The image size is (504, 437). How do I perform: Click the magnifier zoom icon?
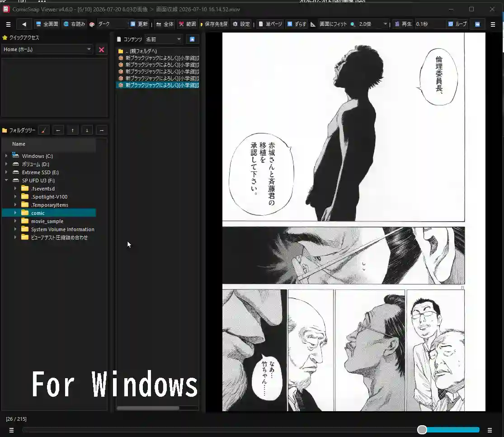point(353,24)
